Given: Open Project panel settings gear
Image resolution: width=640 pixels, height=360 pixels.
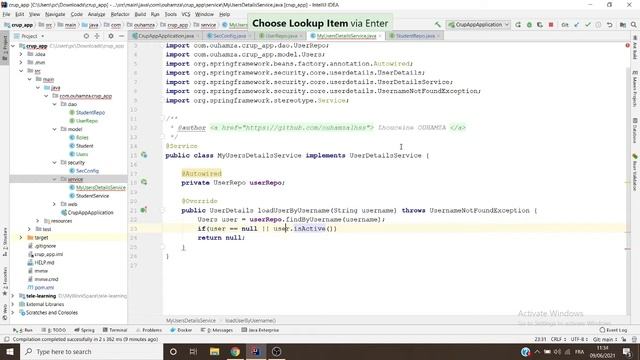Looking at the screenshot, I should (x=111, y=36).
